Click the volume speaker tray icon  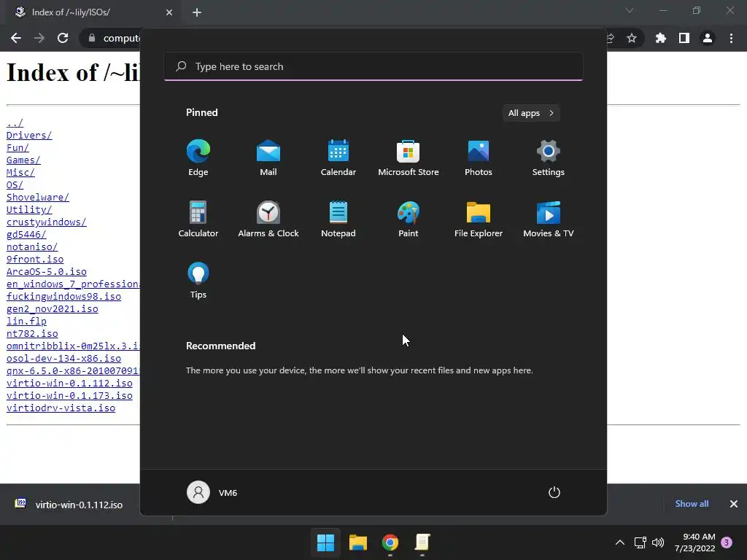[x=658, y=542]
